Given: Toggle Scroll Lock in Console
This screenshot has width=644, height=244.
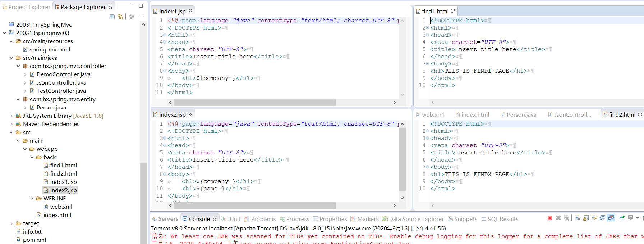Looking at the screenshot, I should 586,218.
